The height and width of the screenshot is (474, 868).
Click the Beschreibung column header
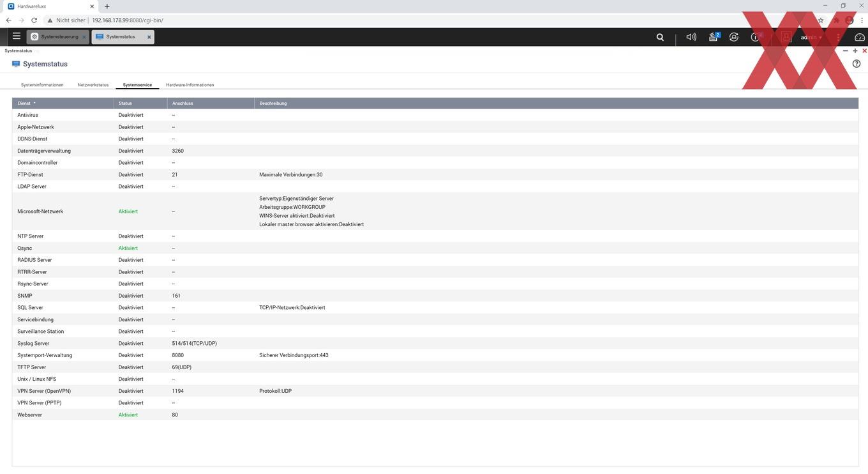point(556,103)
